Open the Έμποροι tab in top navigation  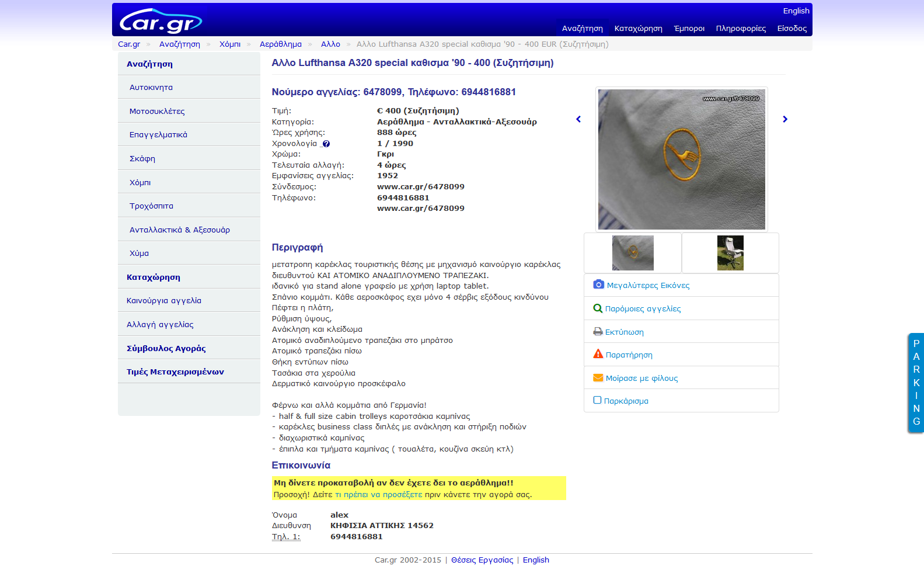click(689, 28)
